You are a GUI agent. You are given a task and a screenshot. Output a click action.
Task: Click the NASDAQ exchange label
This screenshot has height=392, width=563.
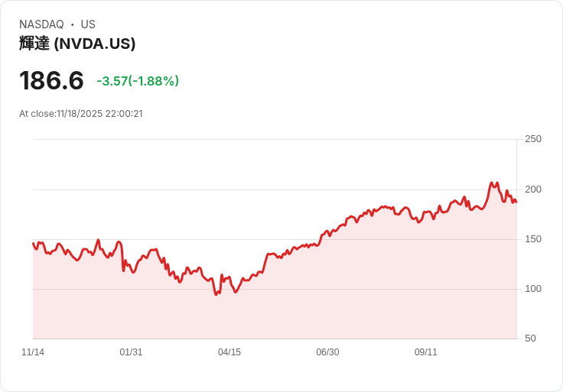tap(41, 24)
